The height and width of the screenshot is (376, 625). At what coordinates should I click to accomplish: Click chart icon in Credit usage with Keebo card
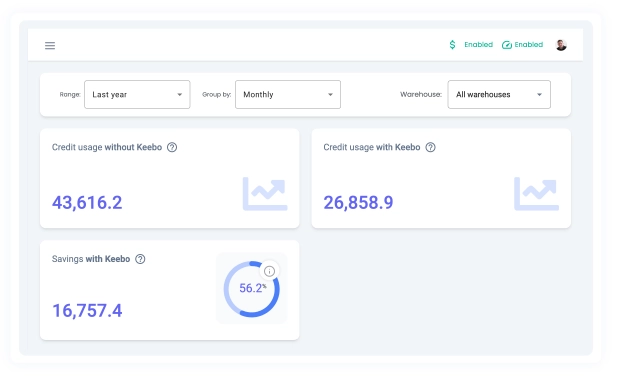pos(537,194)
